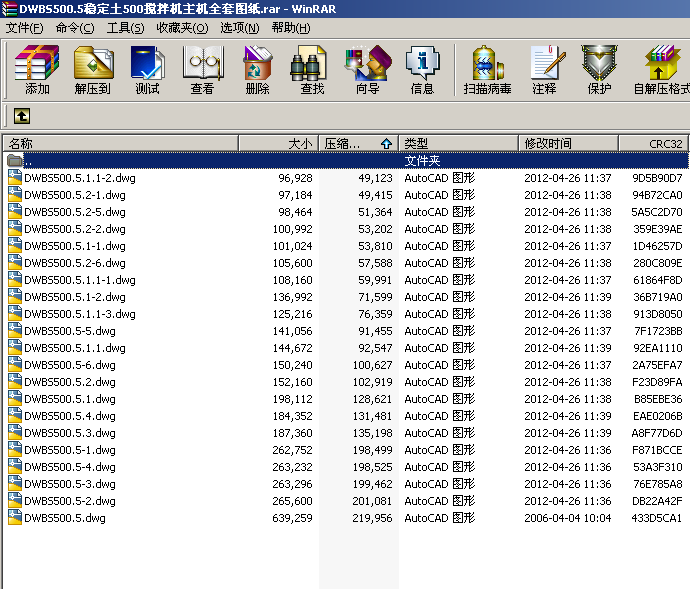Click size value 639,259
The image size is (690, 589).
coord(292,518)
